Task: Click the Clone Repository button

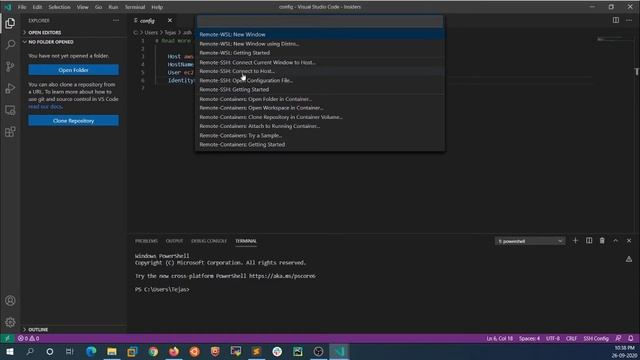Action: point(73,121)
